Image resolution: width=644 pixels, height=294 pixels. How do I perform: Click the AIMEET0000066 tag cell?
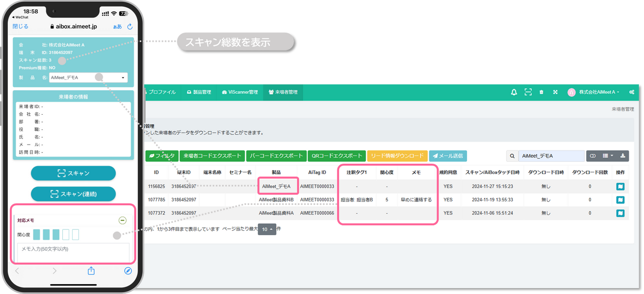click(317, 213)
